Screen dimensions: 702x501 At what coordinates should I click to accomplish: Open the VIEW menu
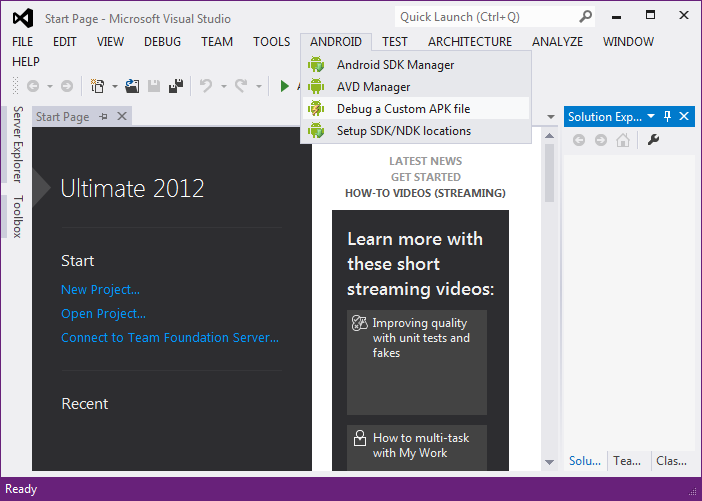(x=110, y=42)
